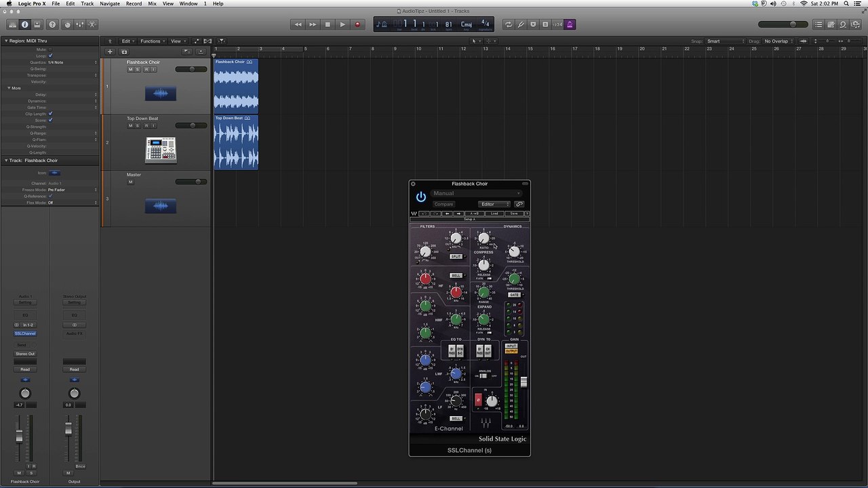Open Smart Controls dial button

67,24
